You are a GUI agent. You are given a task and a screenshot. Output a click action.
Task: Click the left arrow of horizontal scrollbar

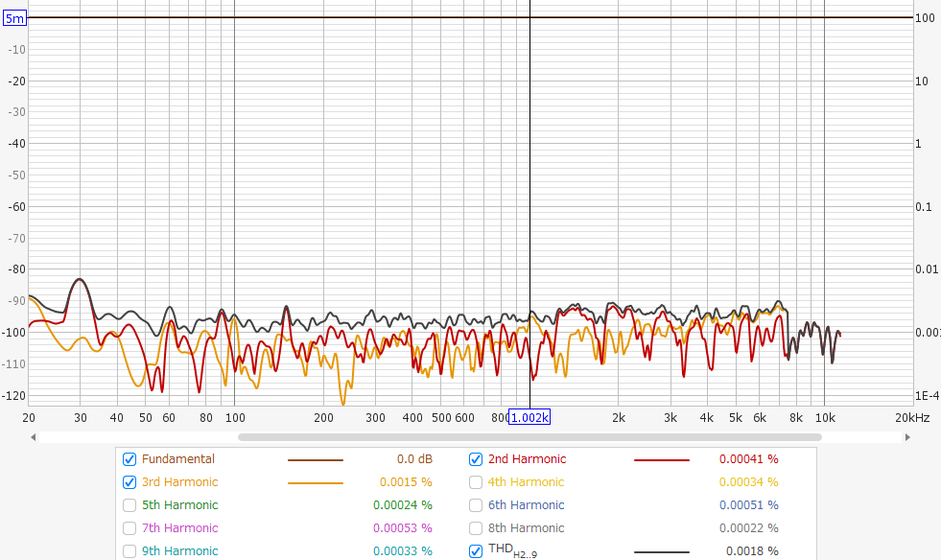tap(34, 437)
